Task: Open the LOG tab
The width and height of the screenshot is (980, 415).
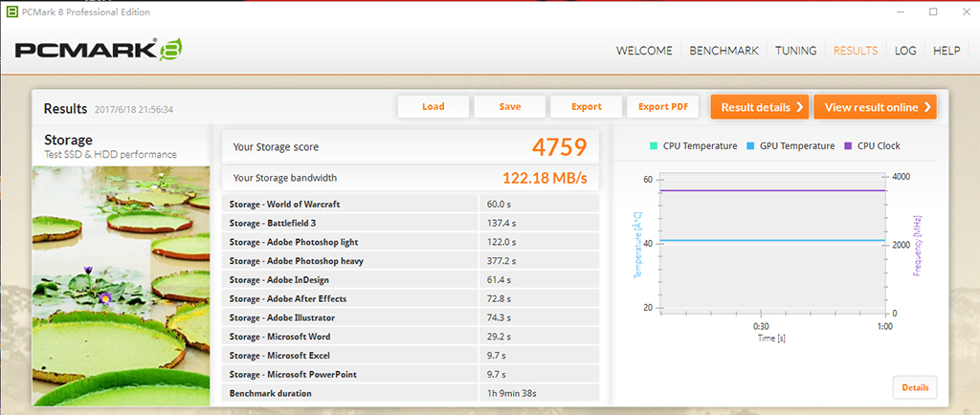Action: [905, 52]
